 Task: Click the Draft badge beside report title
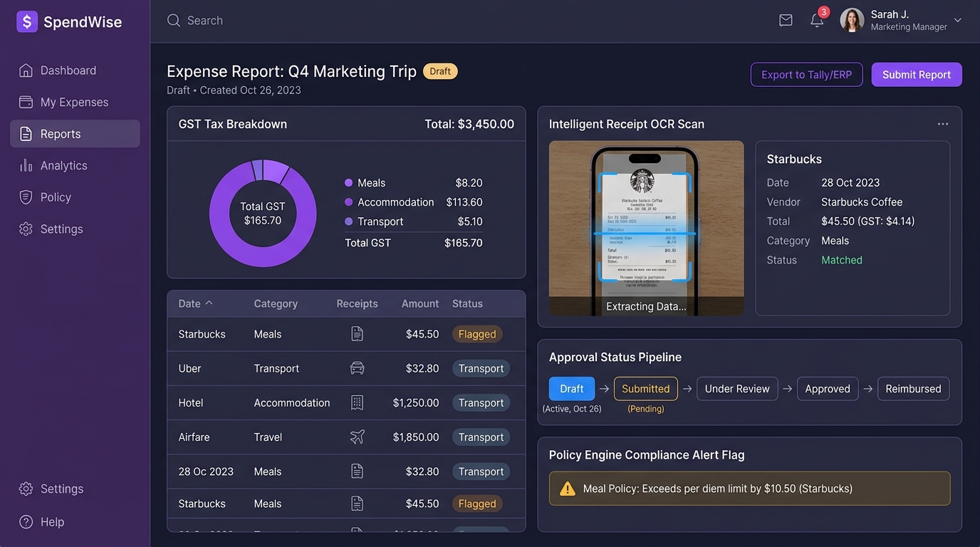tap(440, 71)
